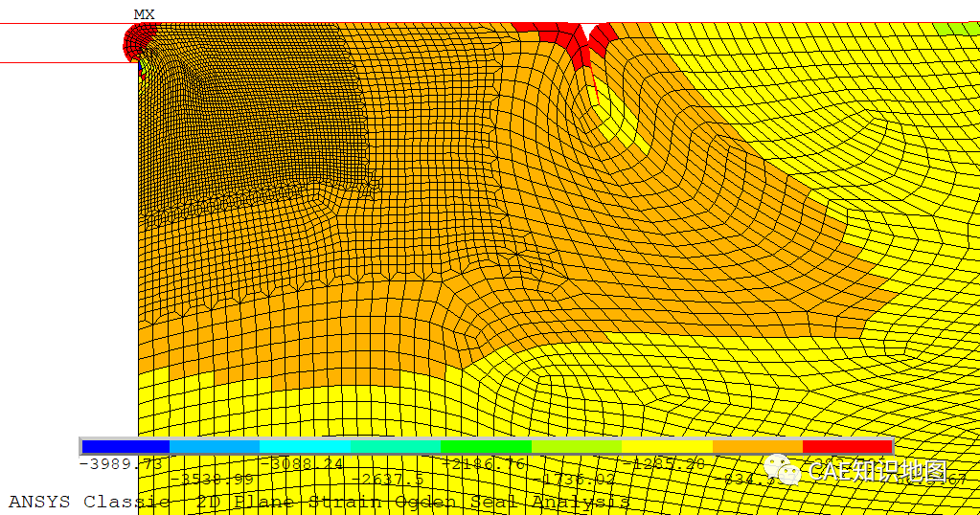Click the -3989.73 legend minimum value
The image size is (980, 515).
tap(121, 464)
